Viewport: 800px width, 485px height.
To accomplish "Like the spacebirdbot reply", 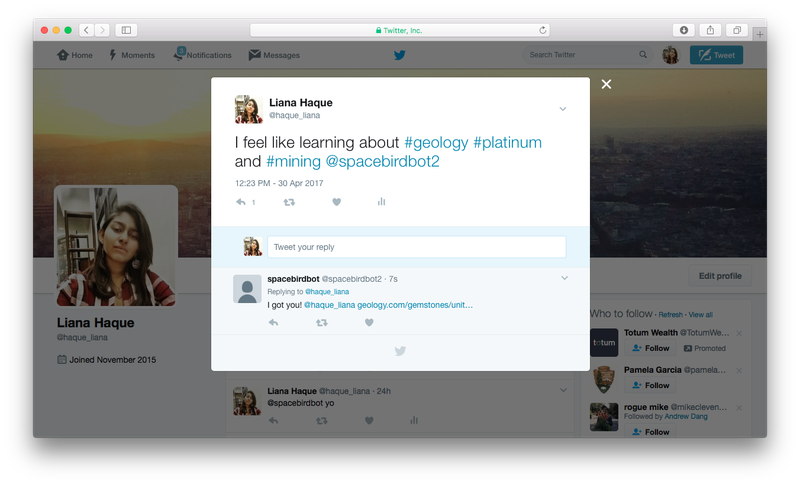I will (x=369, y=323).
